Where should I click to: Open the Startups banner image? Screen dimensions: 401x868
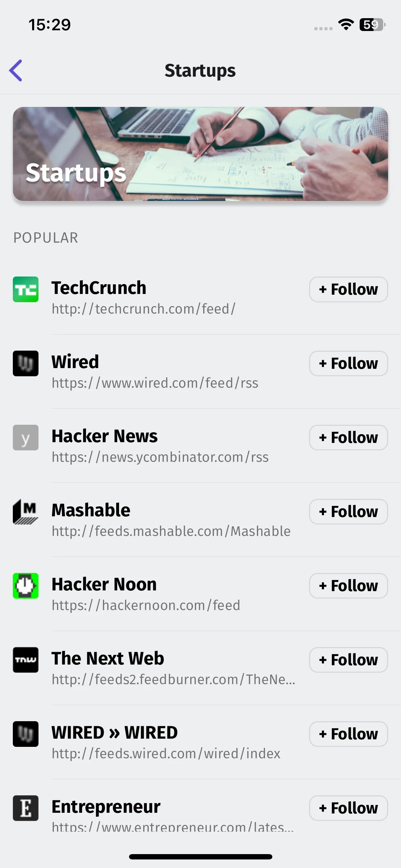tap(200, 154)
